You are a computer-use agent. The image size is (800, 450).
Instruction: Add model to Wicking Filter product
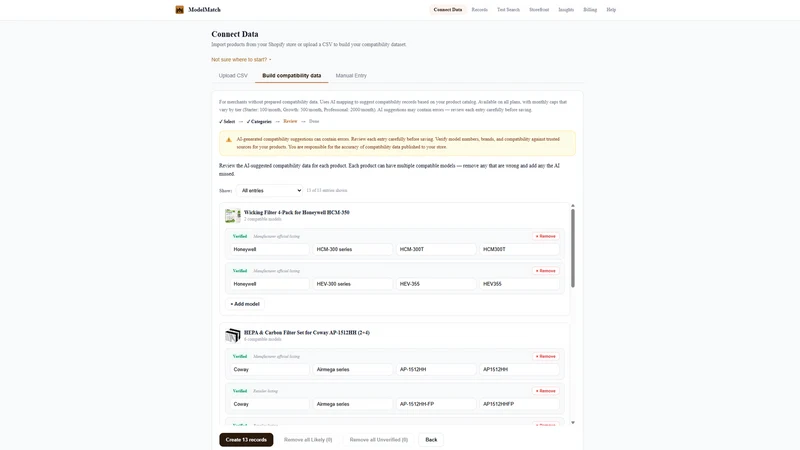[245, 304]
